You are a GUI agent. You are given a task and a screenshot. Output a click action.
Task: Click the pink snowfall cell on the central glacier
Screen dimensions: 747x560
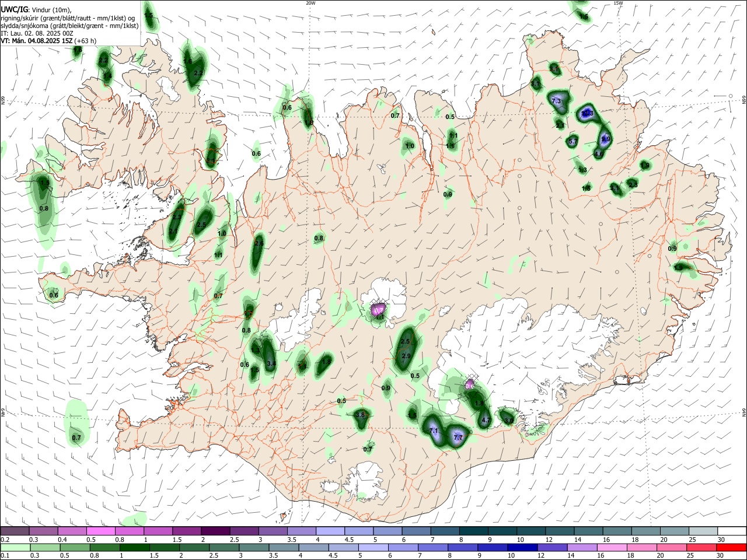(378, 309)
